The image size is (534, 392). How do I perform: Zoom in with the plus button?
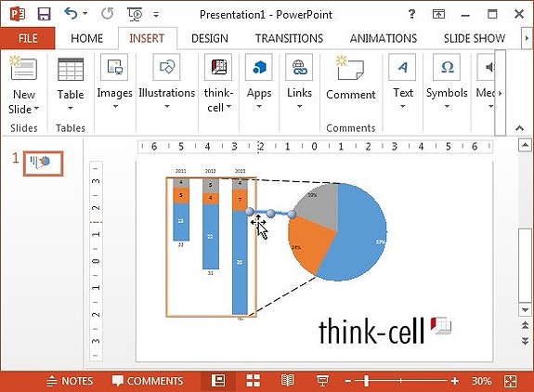[x=455, y=381]
